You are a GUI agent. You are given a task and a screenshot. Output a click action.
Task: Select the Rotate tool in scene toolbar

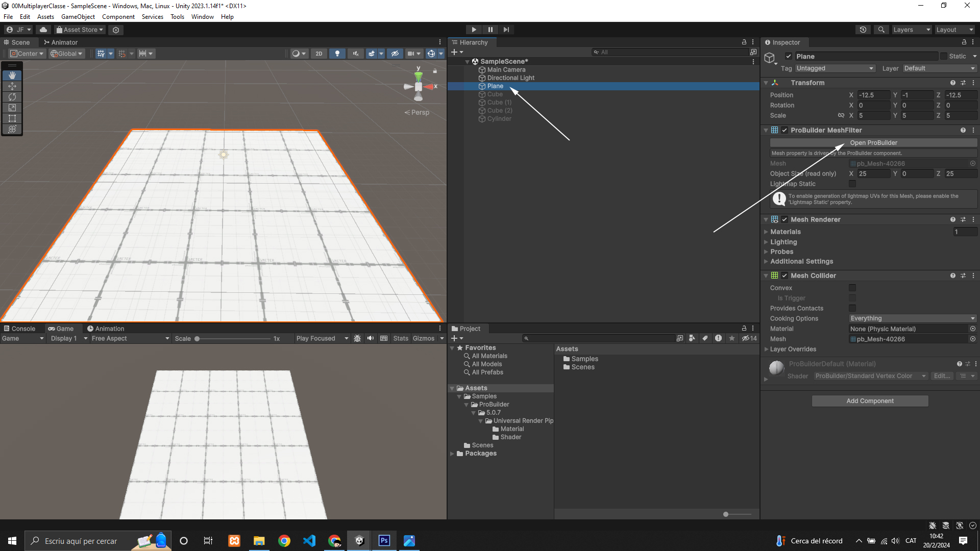12,97
